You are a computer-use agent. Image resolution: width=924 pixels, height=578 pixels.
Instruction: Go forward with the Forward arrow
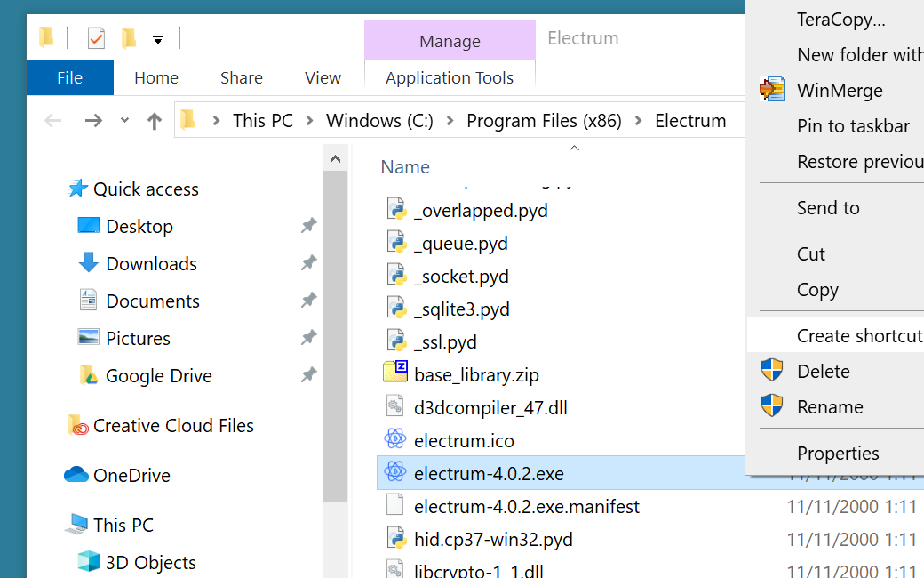point(93,121)
